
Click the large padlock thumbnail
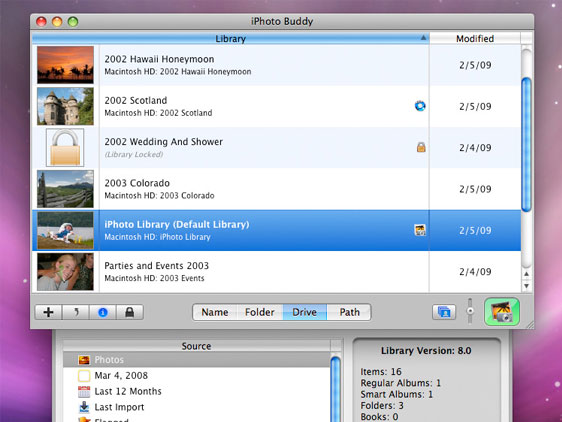click(x=65, y=147)
